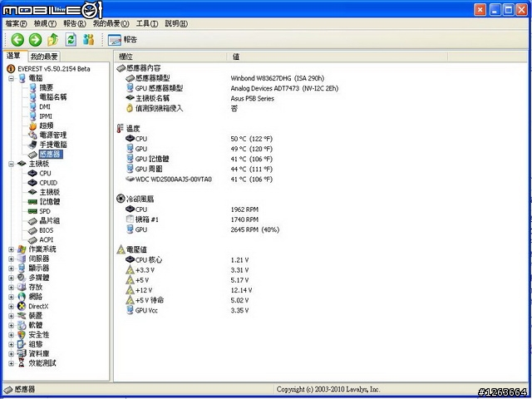This screenshot has height=399, width=532.
Task: Go up one level with the up arrow
Action: pos(52,40)
